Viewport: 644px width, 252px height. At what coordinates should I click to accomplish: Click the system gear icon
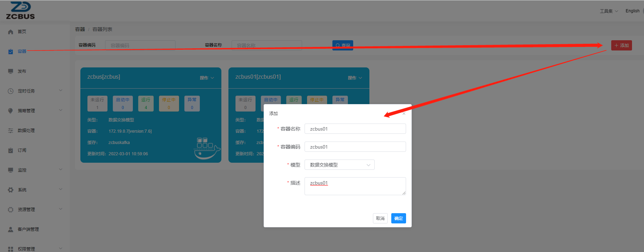[11, 190]
